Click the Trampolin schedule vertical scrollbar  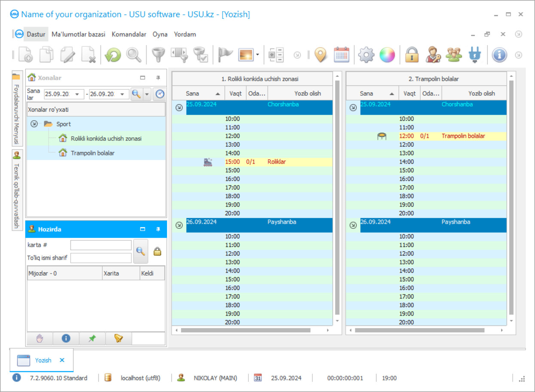[x=511, y=198]
